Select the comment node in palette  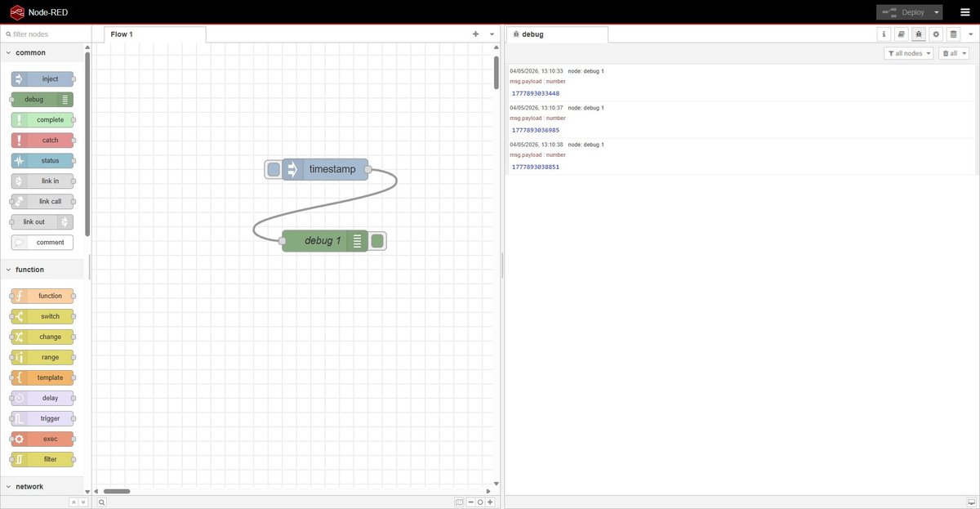pyautogui.click(x=42, y=242)
